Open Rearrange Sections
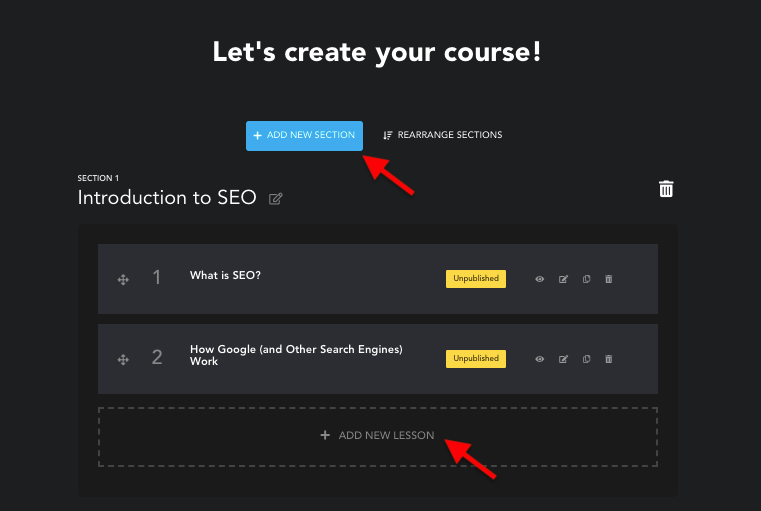The image size is (761, 511). pos(443,135)
